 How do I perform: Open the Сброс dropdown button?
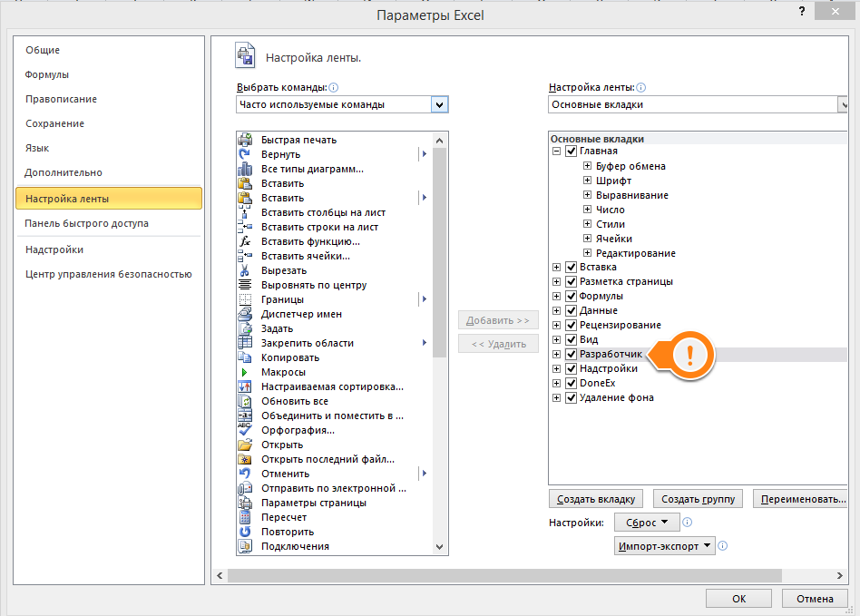coord(647,523)
